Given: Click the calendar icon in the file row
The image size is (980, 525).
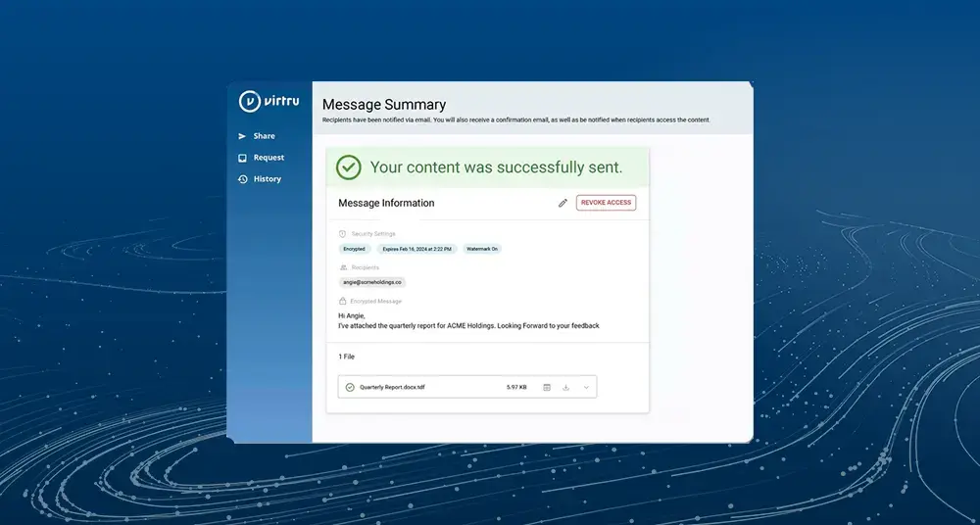Looking at the screenshot, I should click(x=547, y=387).
